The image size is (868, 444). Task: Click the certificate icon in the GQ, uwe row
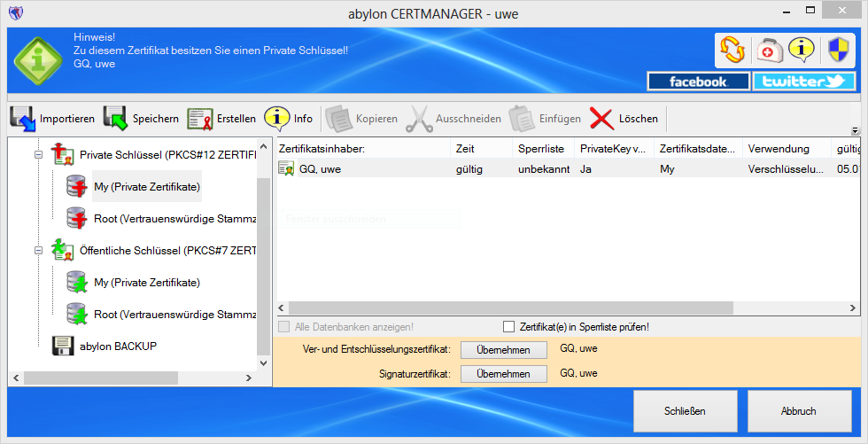(286, 169)
